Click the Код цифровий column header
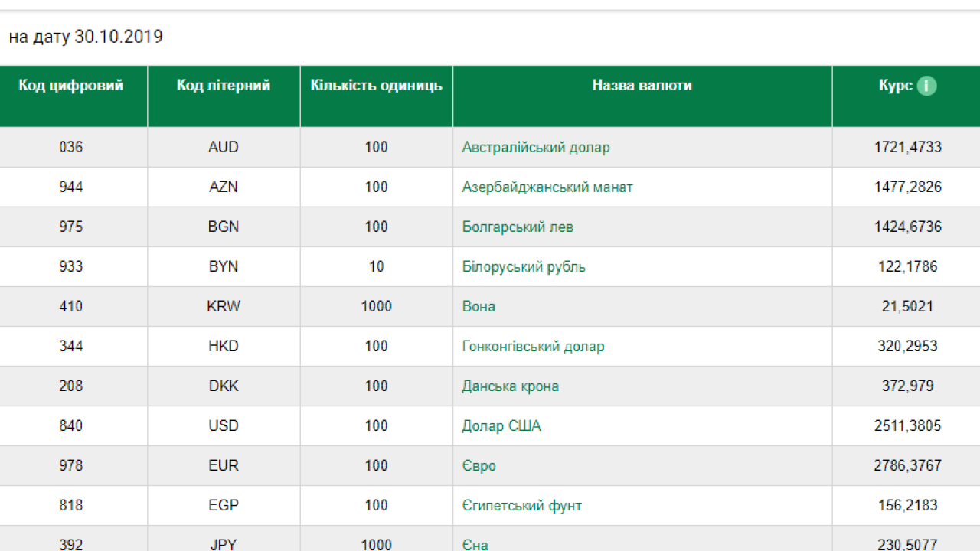 (71, 86)
